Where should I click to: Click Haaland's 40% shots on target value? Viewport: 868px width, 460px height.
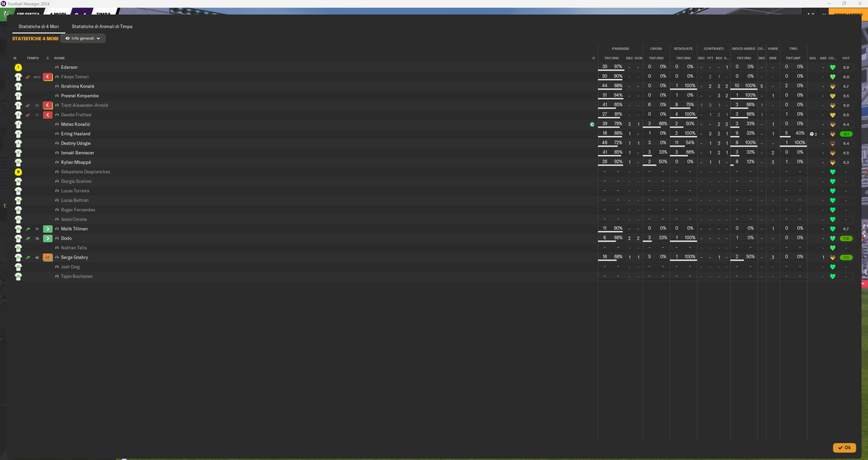(x=800, y=134)
